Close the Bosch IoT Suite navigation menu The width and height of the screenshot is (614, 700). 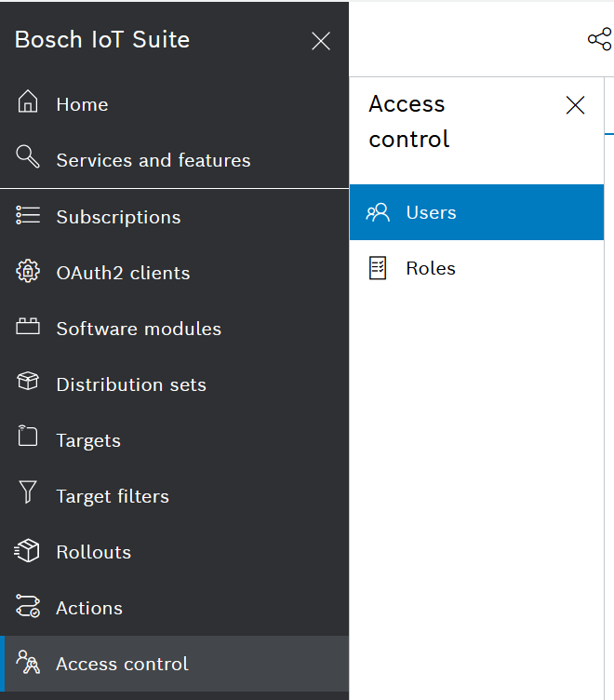pos(321,41)
